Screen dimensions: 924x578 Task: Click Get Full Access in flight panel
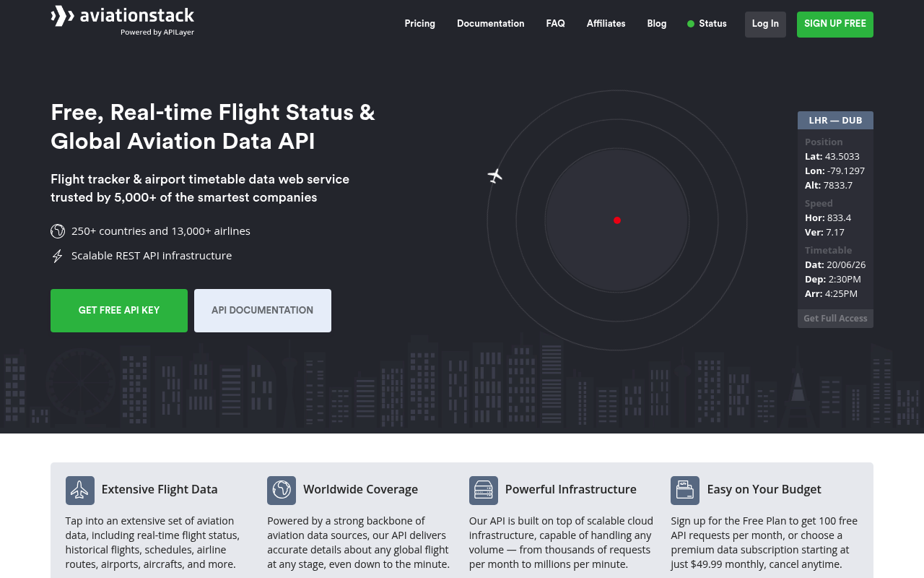point(835,319)
